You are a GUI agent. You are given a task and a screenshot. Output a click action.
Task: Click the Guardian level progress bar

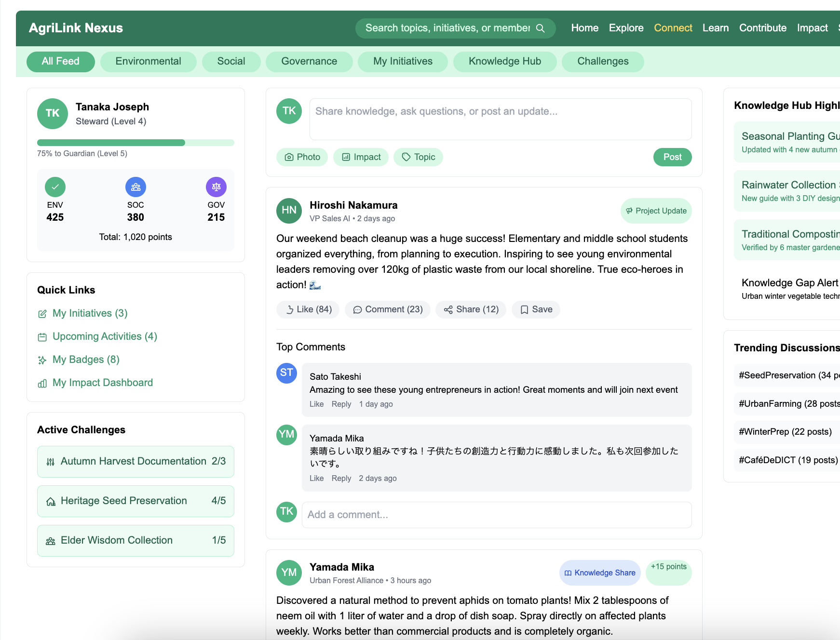coord(135,143)
